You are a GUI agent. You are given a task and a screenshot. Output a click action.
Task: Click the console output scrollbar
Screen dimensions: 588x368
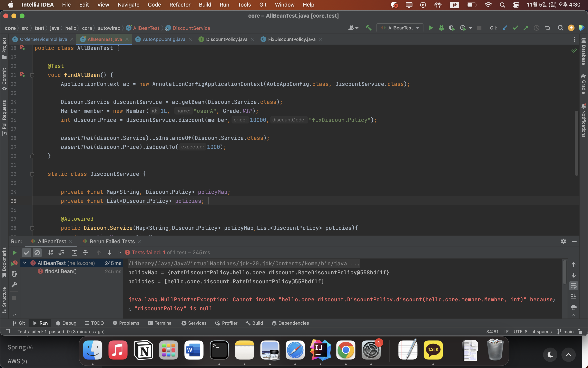pyautogui.click(x=565, y=272)
